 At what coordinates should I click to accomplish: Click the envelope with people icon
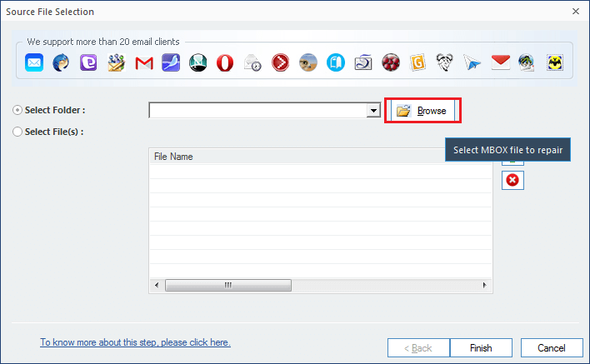[x=117, y=62]
